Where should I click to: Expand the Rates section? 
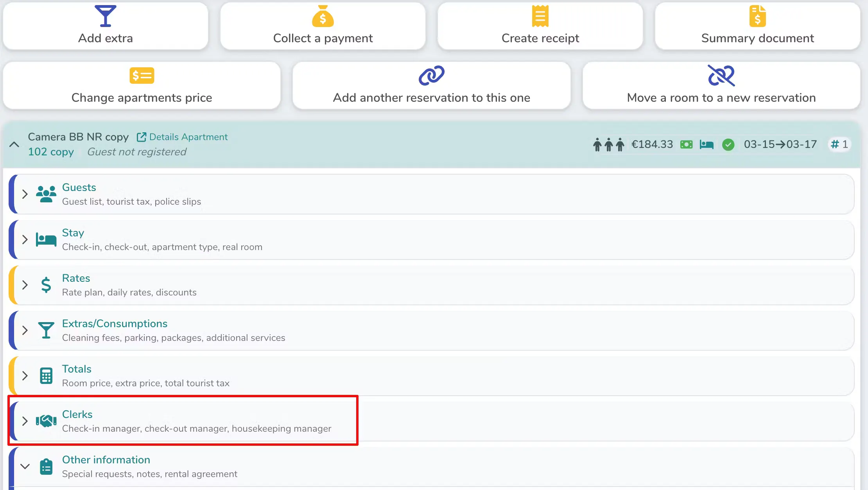(25, 285)
